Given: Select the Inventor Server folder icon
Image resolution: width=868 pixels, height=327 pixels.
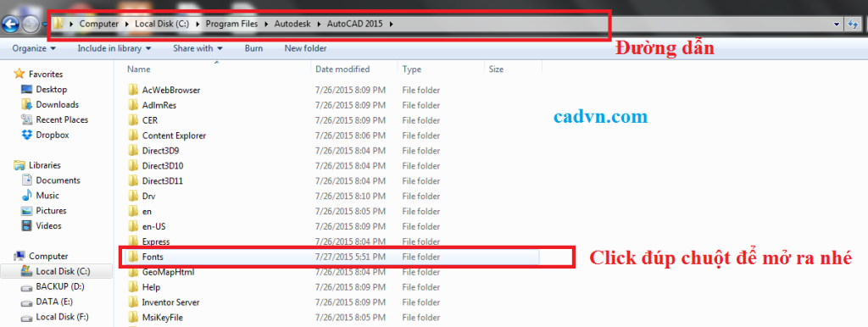Looking at the screenshot, I should click(x=133, y=302).
